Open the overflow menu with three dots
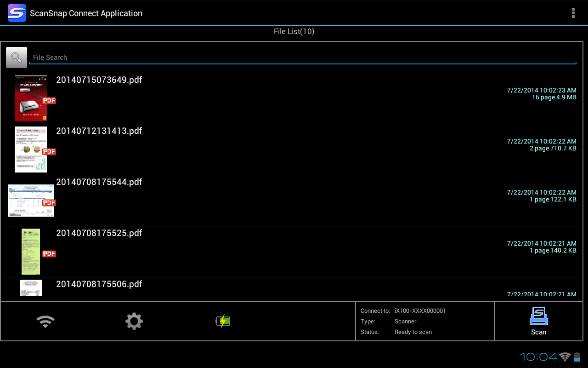 click(x=573, y=13)
